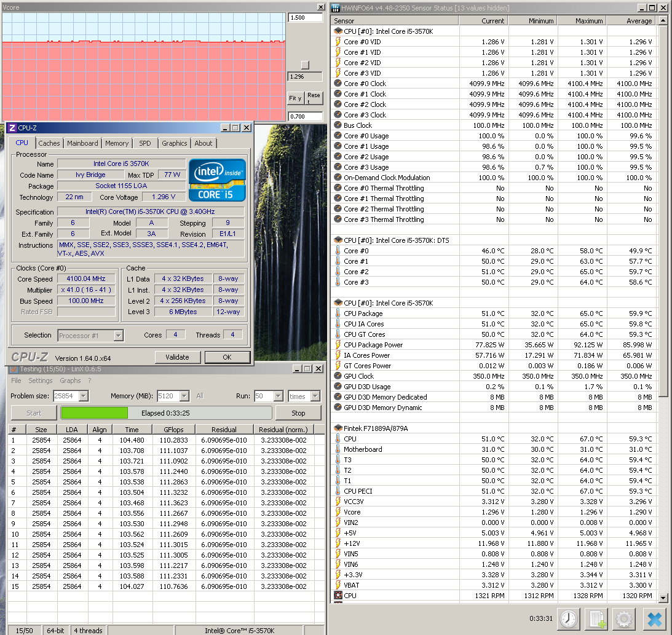Click HWiNFO scrollbar up arrow
This screenshot has height=635, width=672.
(x=663, y=20)
